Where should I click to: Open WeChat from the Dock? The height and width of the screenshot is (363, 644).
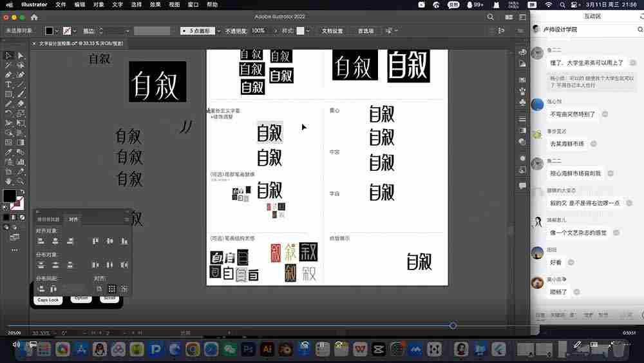tap(230, 349)
